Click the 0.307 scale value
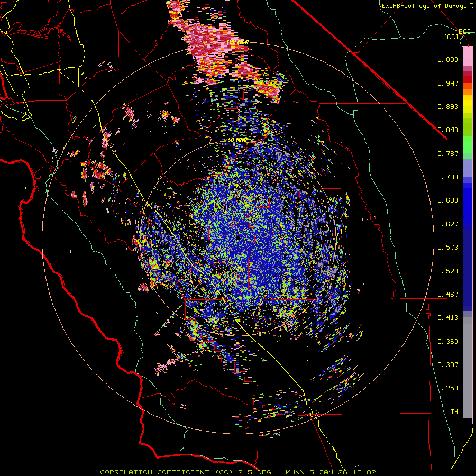 point(448,365)
